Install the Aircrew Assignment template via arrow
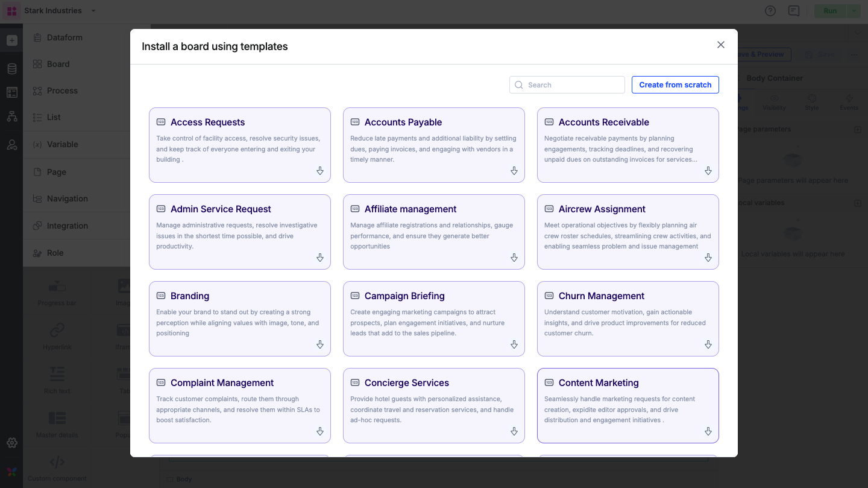Image resolution: width=868 pixels, height=488 pixels. click(708, 258)
